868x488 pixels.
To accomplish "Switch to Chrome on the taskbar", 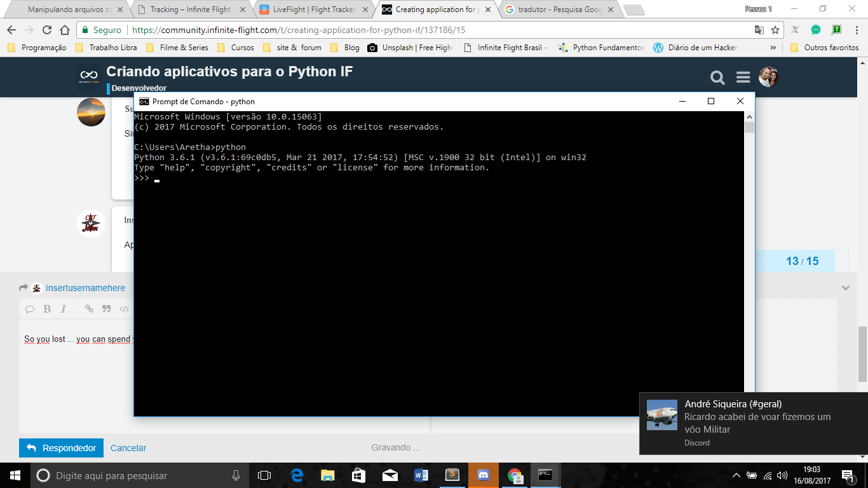I will (514, 475).
